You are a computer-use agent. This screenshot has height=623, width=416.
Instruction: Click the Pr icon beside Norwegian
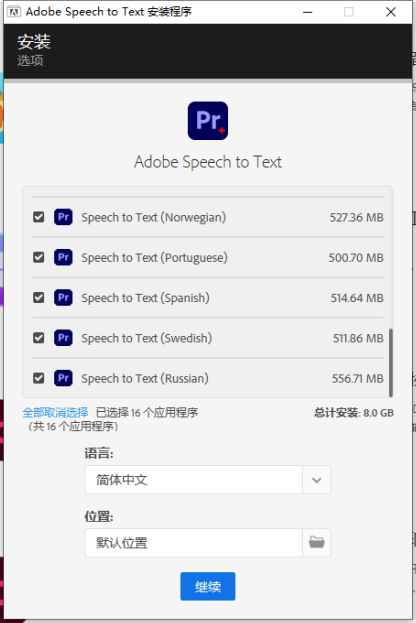coord(63,217)
